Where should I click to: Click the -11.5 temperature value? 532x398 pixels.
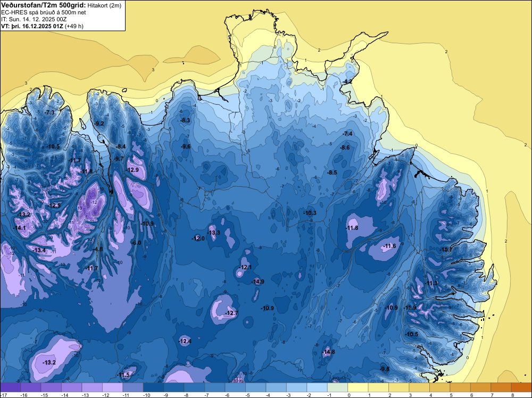(123, 375)
